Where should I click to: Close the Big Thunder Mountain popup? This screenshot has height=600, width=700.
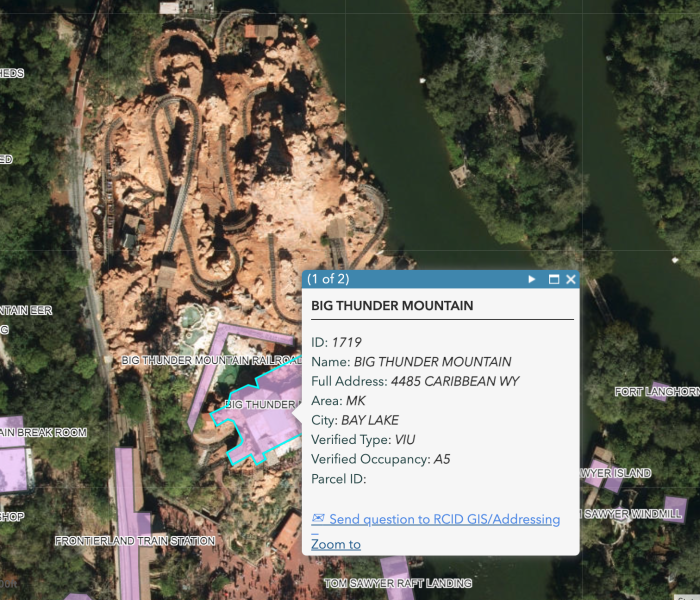click(x=571, y=280)
